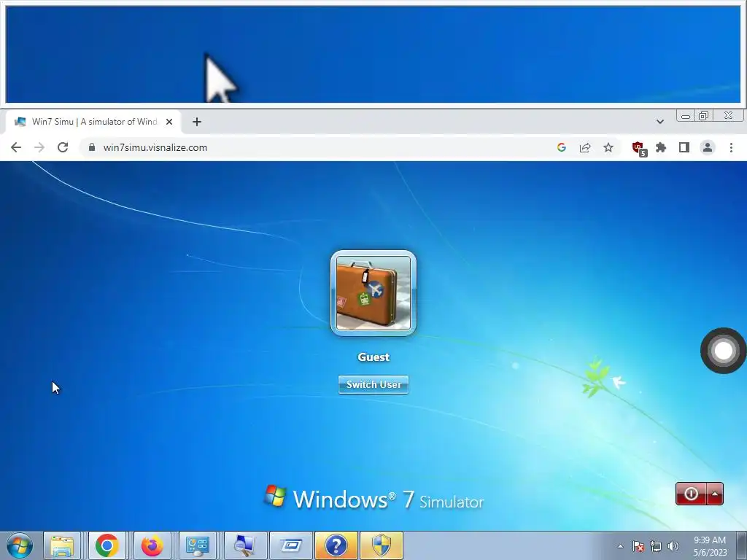
Task: Click Show desktop strip beside clock
Action: (742, 545)
